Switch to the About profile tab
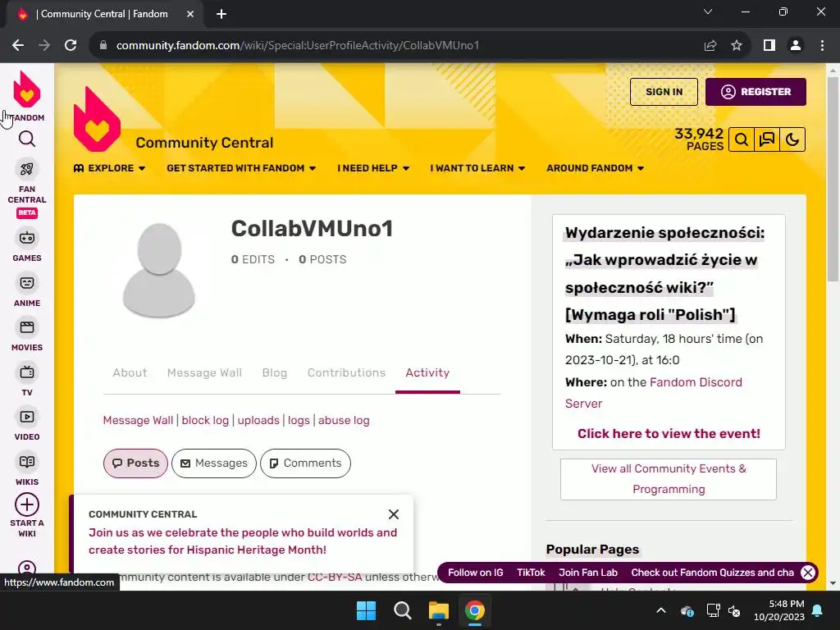Image resolution: width=840 pixels, height=630 pixels. [x=130, y=373]
